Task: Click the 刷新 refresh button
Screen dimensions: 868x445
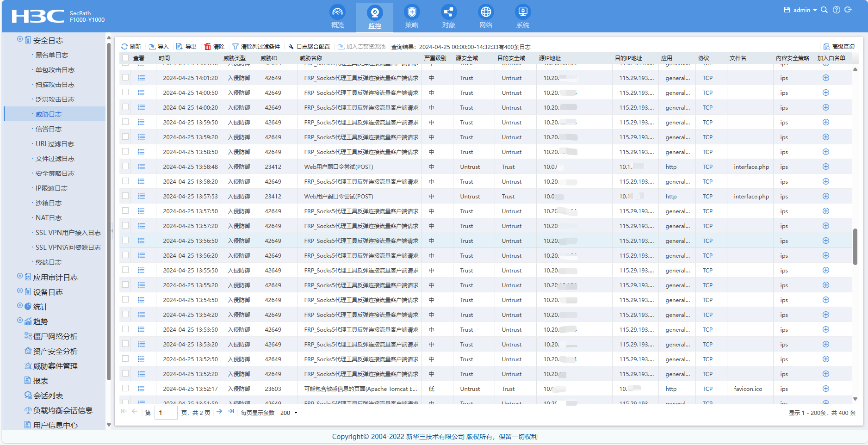Action: (x=131, y=47)
